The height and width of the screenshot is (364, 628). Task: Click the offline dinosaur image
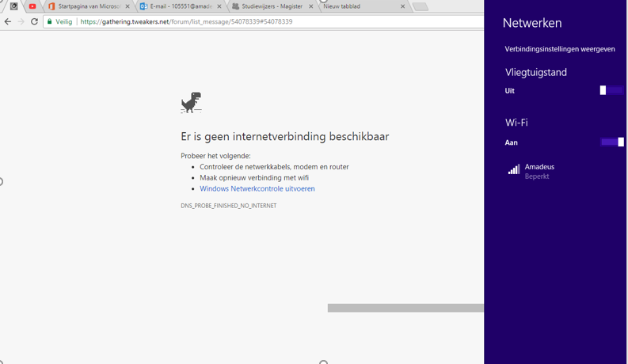[191, 102]
